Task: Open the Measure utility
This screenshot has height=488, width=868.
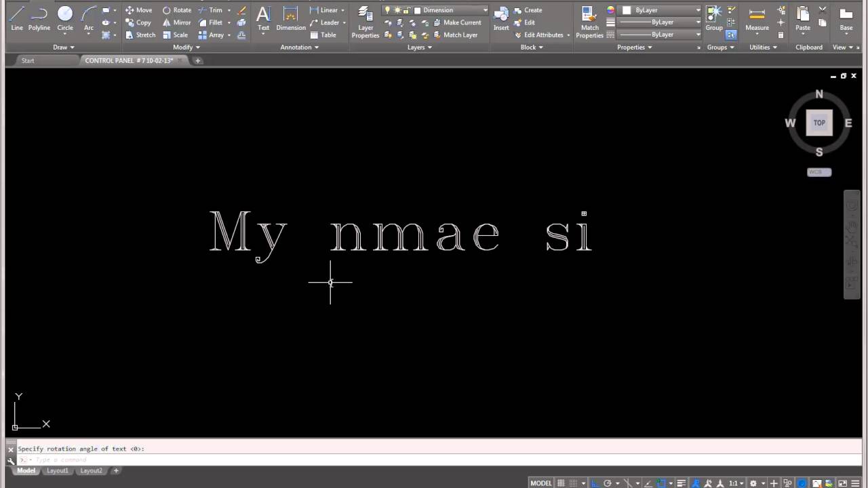Action: [x=757, y=18]
